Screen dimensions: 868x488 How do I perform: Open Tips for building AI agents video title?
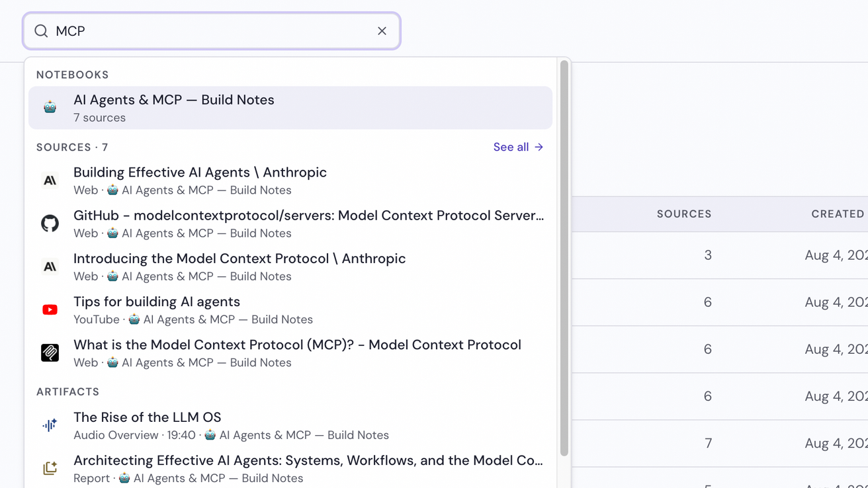(157, 302)
